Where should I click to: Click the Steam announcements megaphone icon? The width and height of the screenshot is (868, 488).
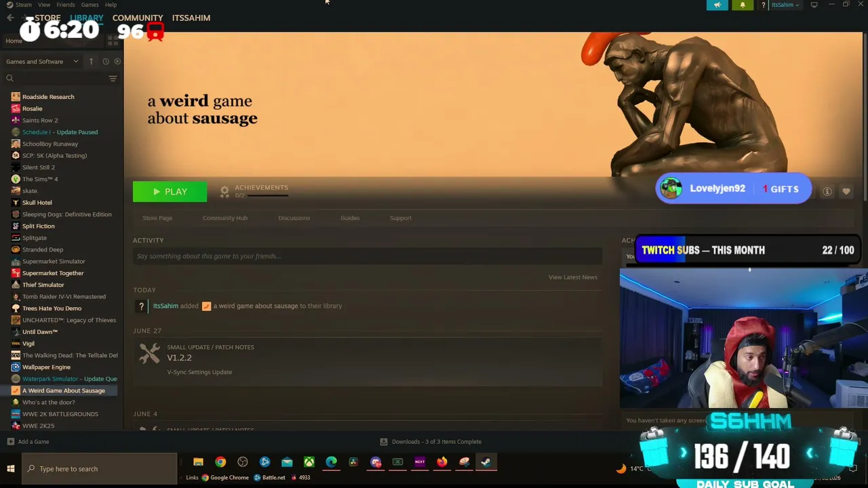click(x=717, y=5)
